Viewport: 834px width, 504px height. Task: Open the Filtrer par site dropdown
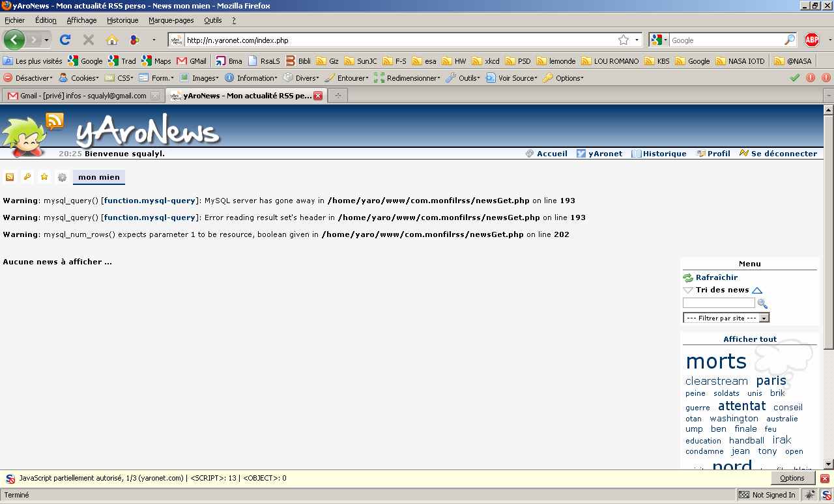pos(726,318)
